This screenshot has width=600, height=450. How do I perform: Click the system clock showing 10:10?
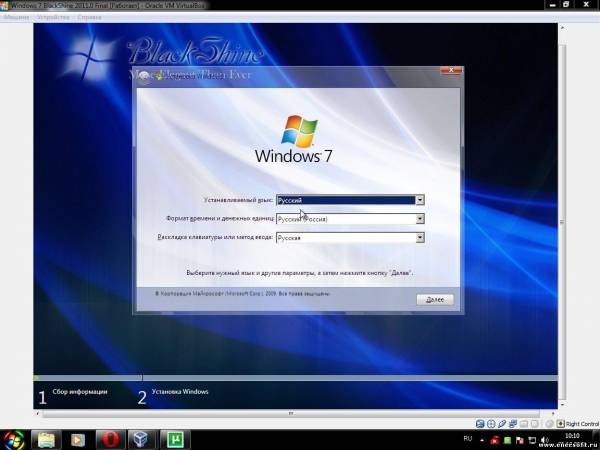point(572,436)
